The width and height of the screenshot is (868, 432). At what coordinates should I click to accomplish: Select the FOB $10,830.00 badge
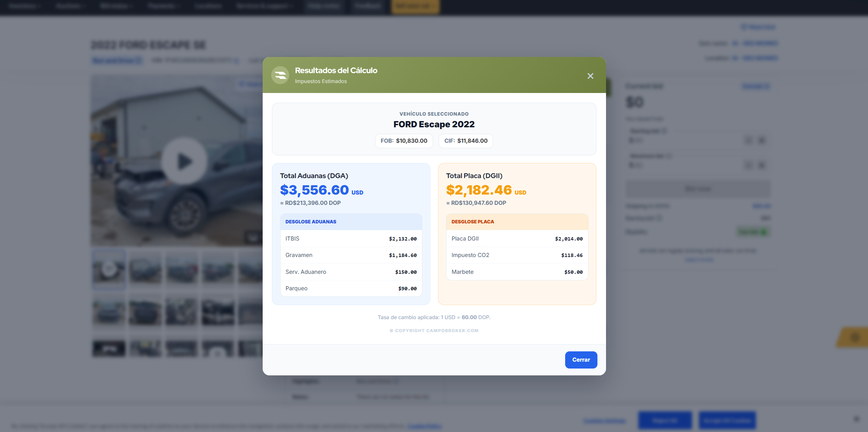tap(404, 141)
